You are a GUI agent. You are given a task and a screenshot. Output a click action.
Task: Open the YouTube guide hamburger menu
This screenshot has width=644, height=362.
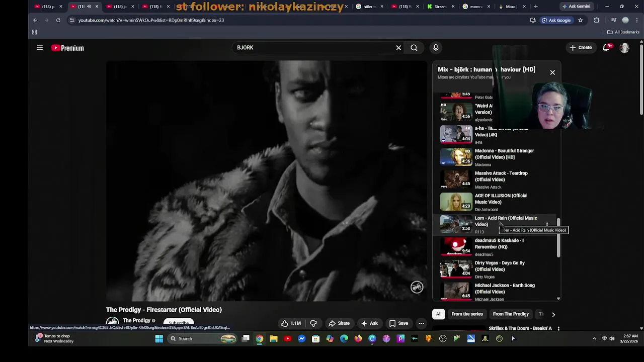tap(40, 48)
